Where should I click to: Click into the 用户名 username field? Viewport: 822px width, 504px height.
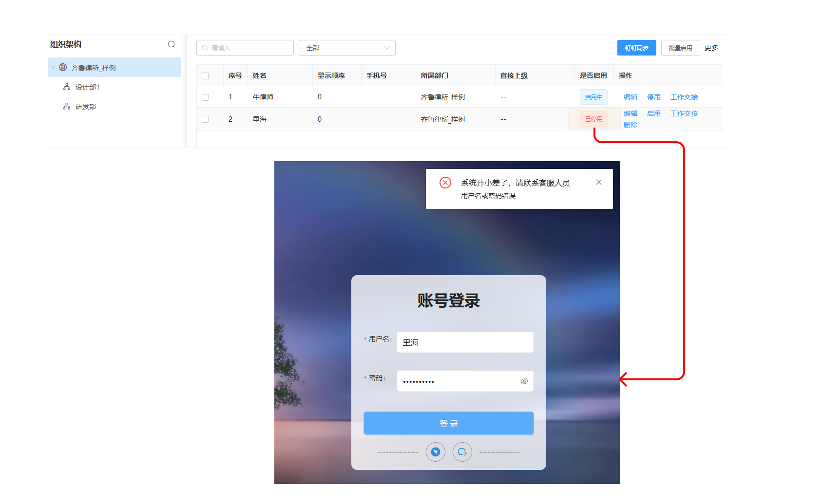465,342
